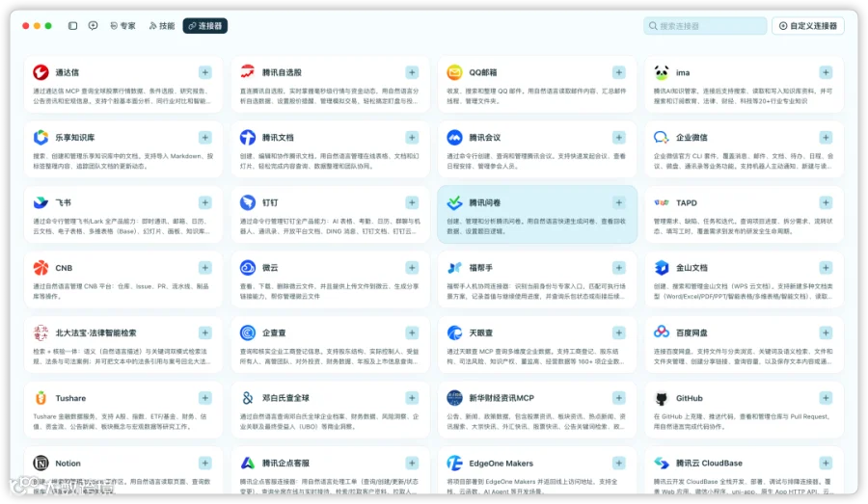
Task: Add the 微云 connector
Action: (412, 268)
